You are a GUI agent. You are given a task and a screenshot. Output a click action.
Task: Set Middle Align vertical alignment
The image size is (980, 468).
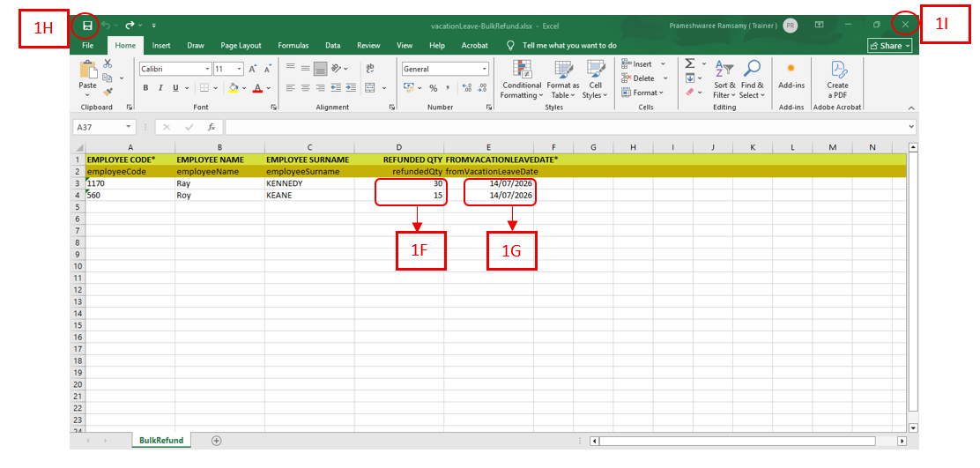306,69
